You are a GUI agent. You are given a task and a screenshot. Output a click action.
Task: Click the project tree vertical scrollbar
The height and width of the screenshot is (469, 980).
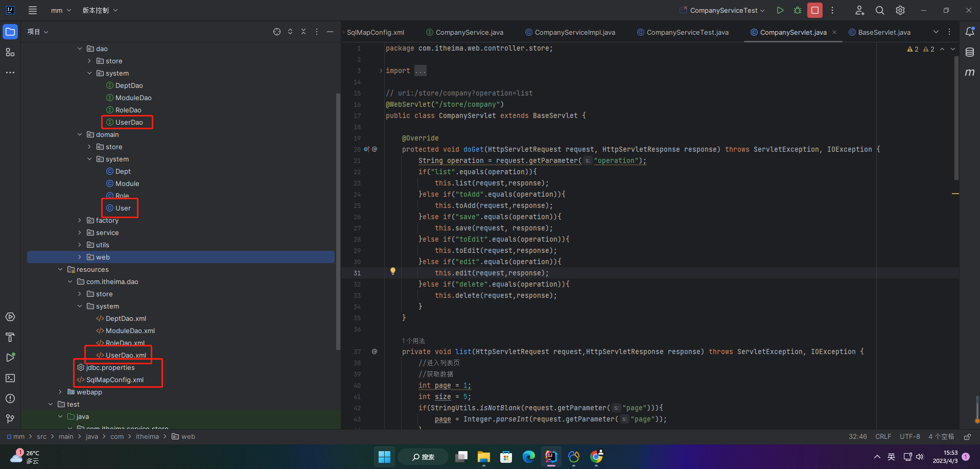pyautogui.click(x=338, y=222)
